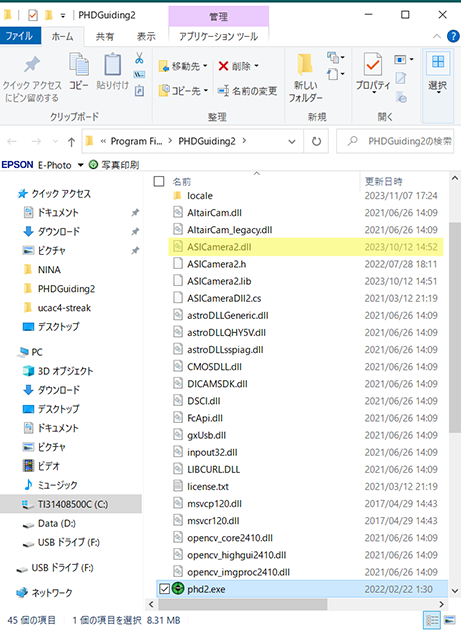Click the 名前の変更 rename button
The width and height of the screenshot is (461, 630).
pos(247,91)
